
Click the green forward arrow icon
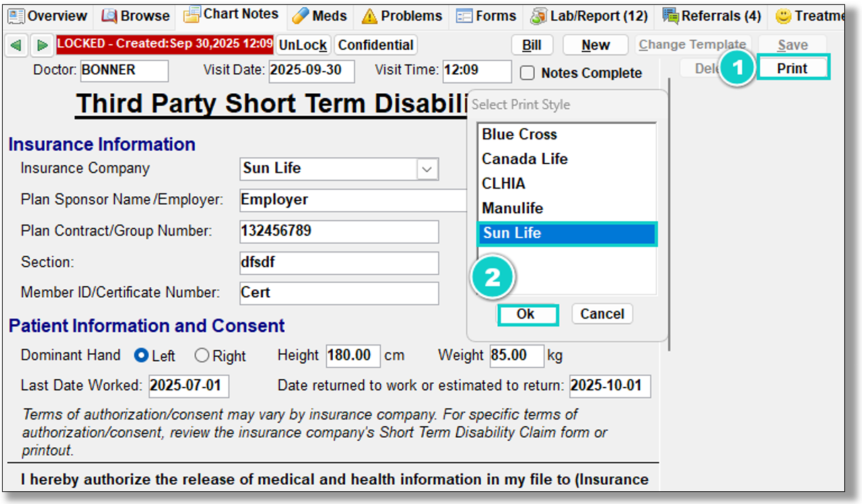(43, 45)
